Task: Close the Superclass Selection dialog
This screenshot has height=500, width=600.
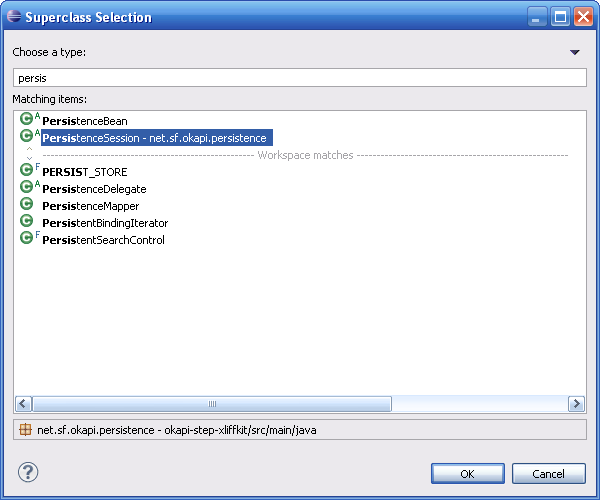Action: (584, 17)
